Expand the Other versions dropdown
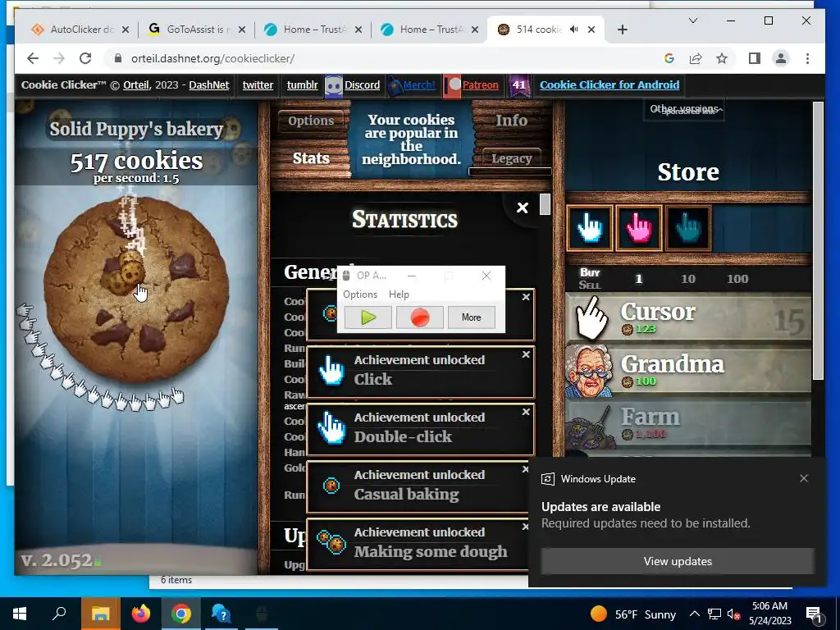Viewport: 840px width, 630px height. (684, 109)
